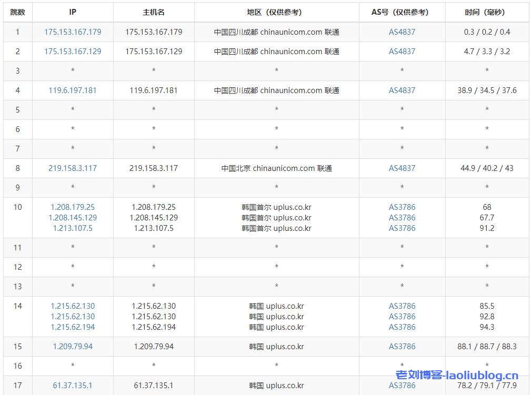Viewport: 532px width, 395px height.
Task: Click the 1.213.107.5 IP link
Action: click(x=73, y=228)
